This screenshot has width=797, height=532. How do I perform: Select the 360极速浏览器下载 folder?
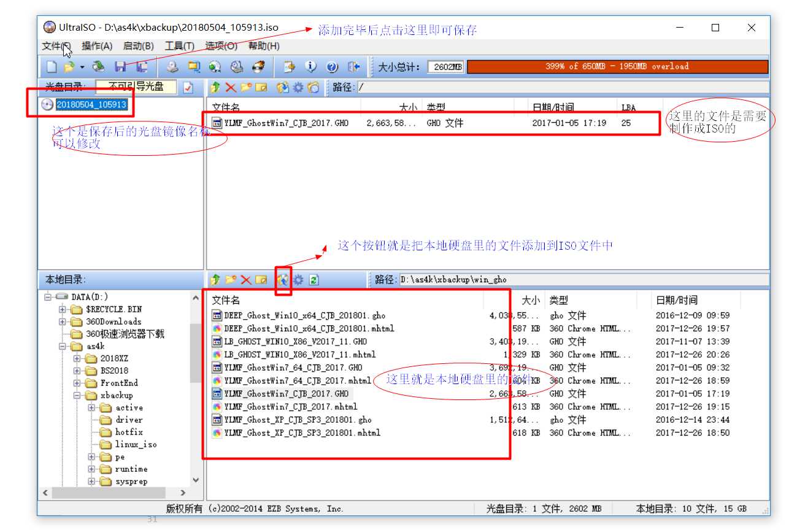pos(125,334)
